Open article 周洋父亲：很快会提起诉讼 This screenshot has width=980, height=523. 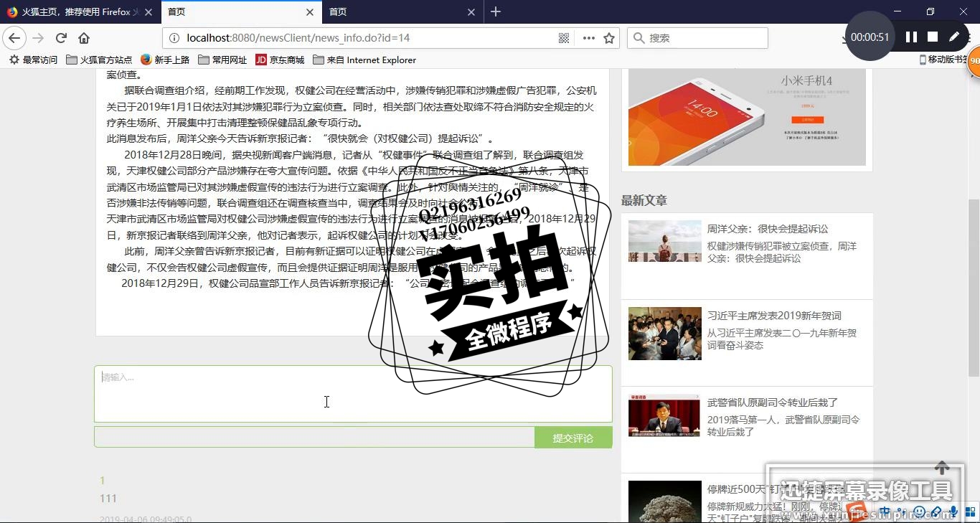coord(768,229)
